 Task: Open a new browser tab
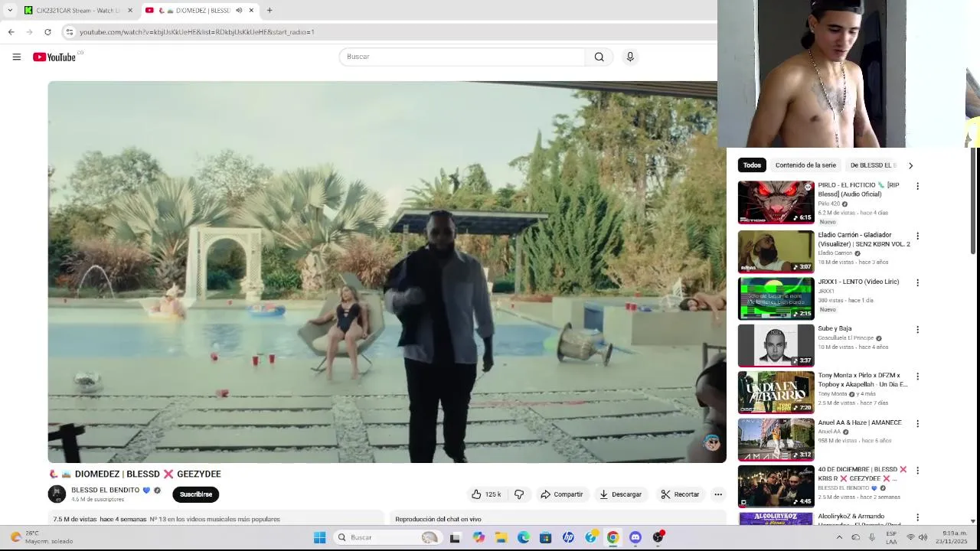coord(269,11)
